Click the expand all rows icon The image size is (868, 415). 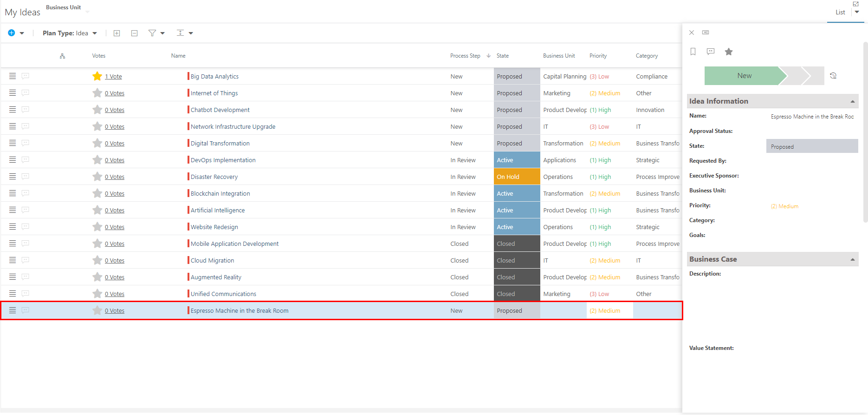(117, 33)
